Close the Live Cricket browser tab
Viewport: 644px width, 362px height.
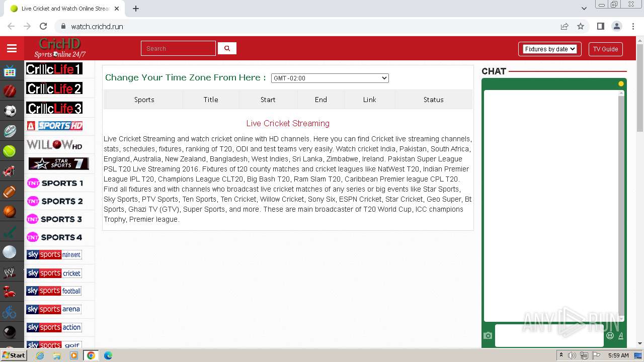click(x=117, y=9)
